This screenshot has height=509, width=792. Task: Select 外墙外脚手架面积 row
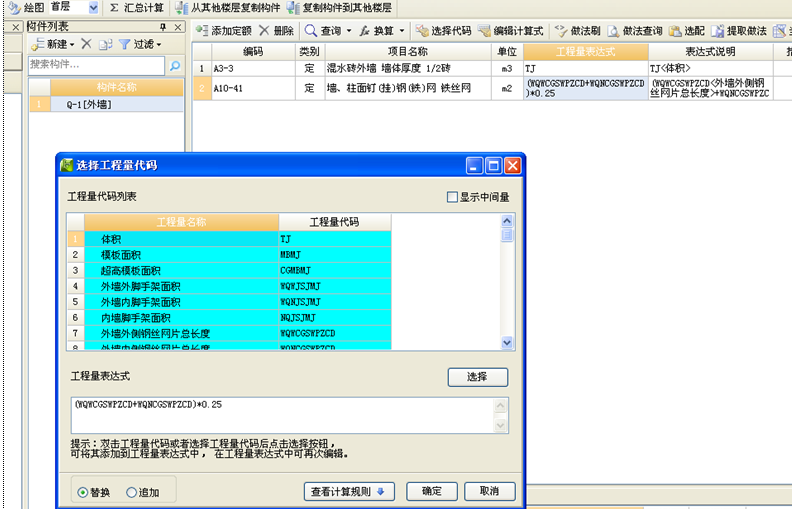click(x=229, y=286)
